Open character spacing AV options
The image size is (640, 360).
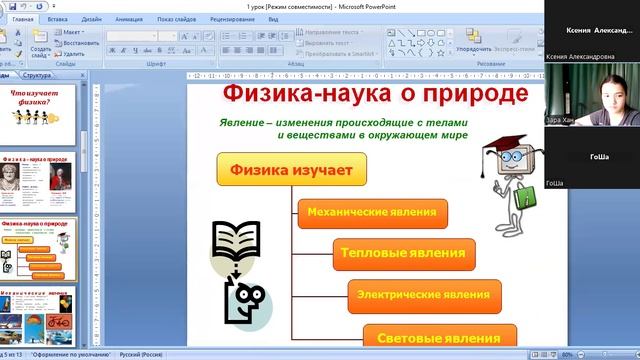(x=172, y=51)
